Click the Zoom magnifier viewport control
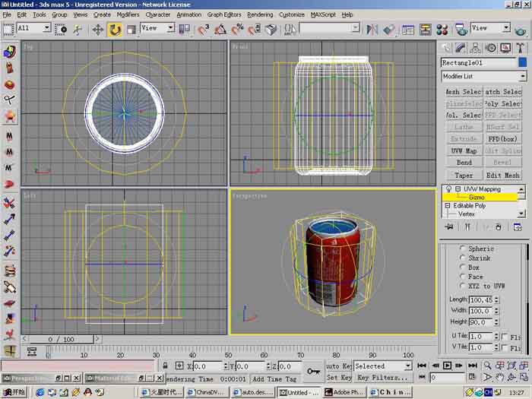 pyautogui.click(x=487, y=366)
